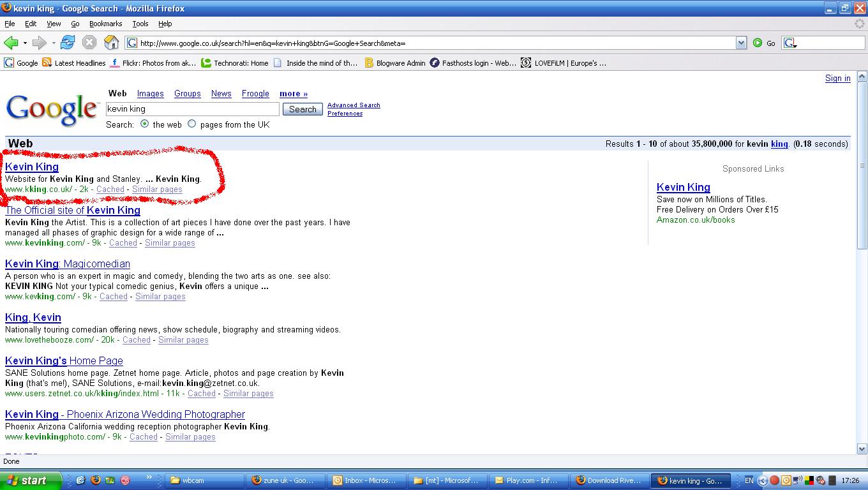Go back with the green Back arrow

tap(11, 43)
